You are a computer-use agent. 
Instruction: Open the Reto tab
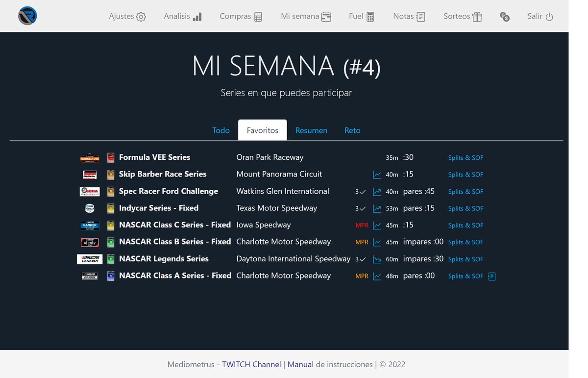coord(352,130)
